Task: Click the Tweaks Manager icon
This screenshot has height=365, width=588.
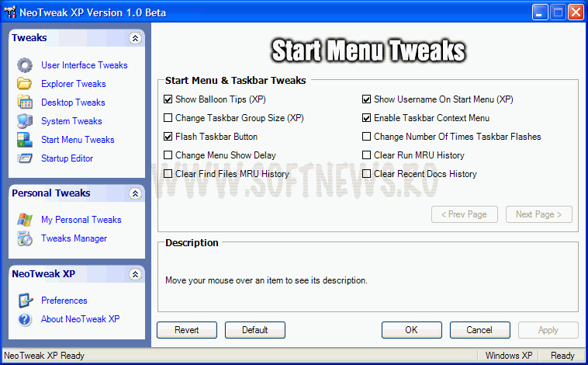Action: (x=25, y=238)
